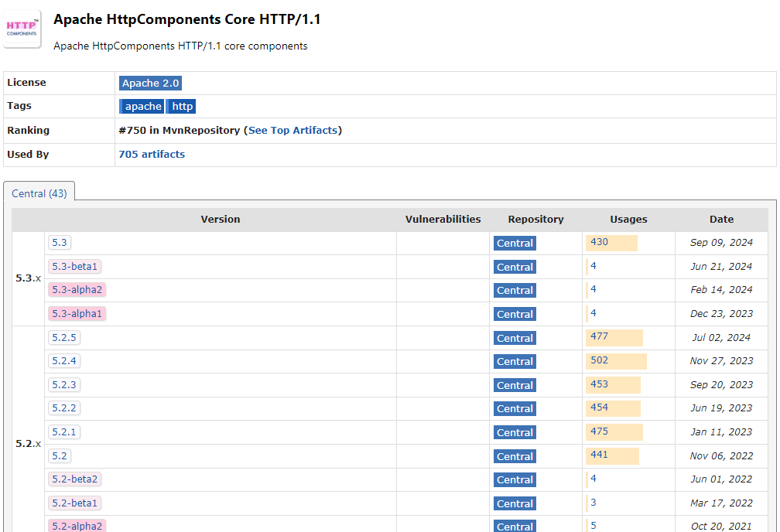This screenshot has height=532, width=780.
Task: View the 705 artifacts used-by link
Action: click(x=152, y=154)
